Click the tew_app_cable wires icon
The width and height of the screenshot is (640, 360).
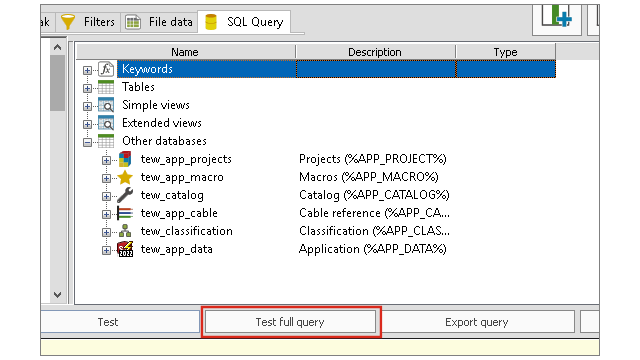tap(125, 213)
